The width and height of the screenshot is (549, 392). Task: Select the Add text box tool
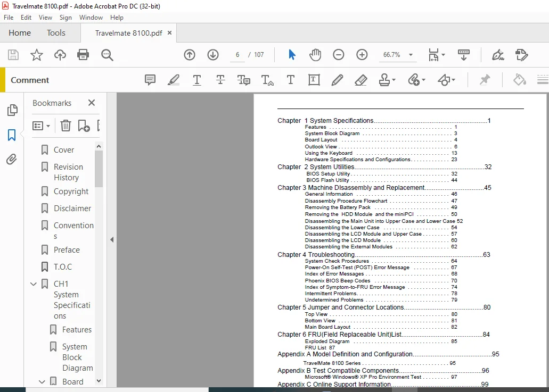tap(314, 80)
